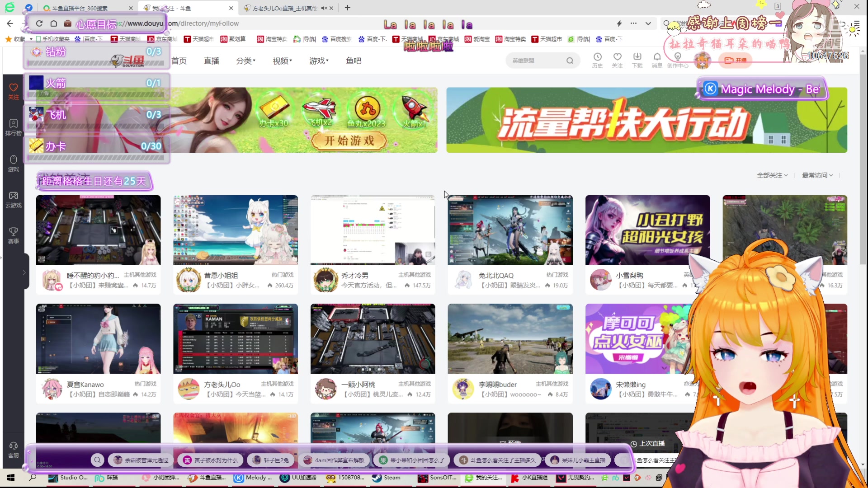Expand the left sidebar collapse arrow
Viewport: 868px width, 488px height.
pos(24,272)
